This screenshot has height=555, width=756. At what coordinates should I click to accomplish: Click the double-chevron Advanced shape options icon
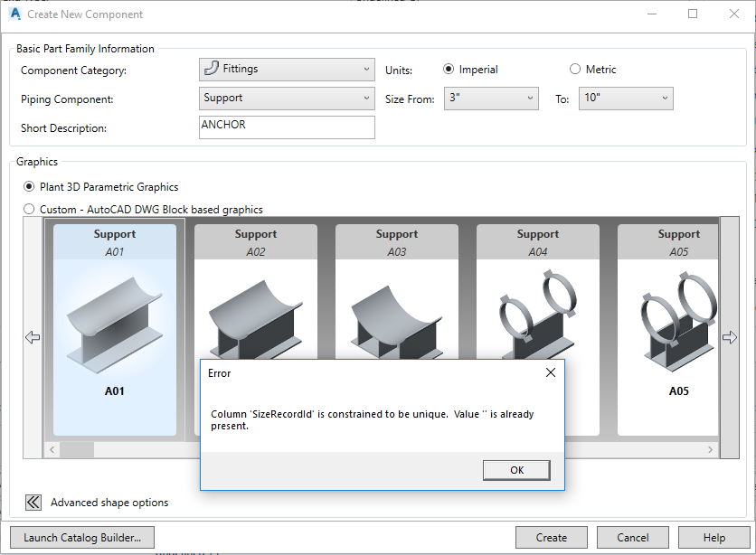click(x=32, y=503)
